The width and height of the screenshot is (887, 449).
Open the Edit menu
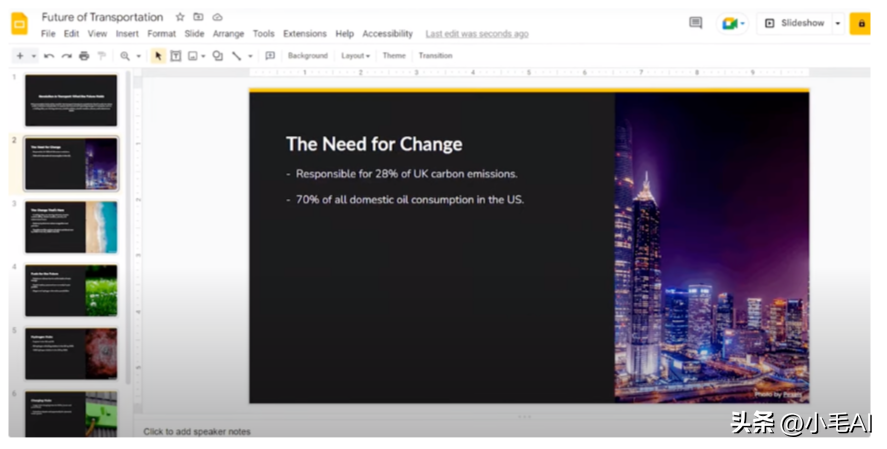tap(71, 34)
